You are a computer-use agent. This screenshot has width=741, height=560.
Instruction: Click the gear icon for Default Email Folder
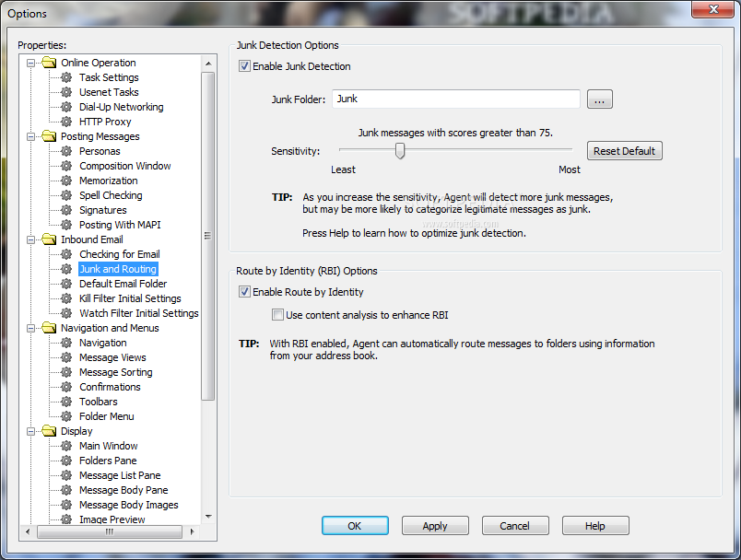pos(66,284)
